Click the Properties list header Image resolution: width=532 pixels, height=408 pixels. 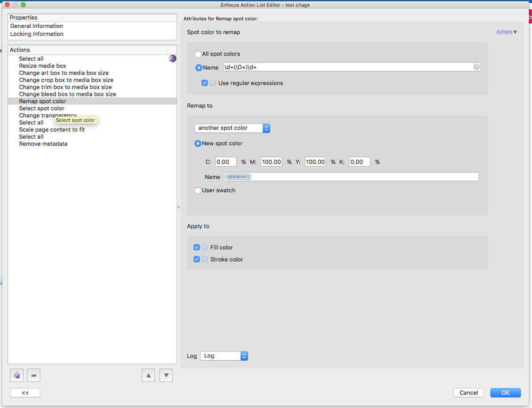pos(92,18)
